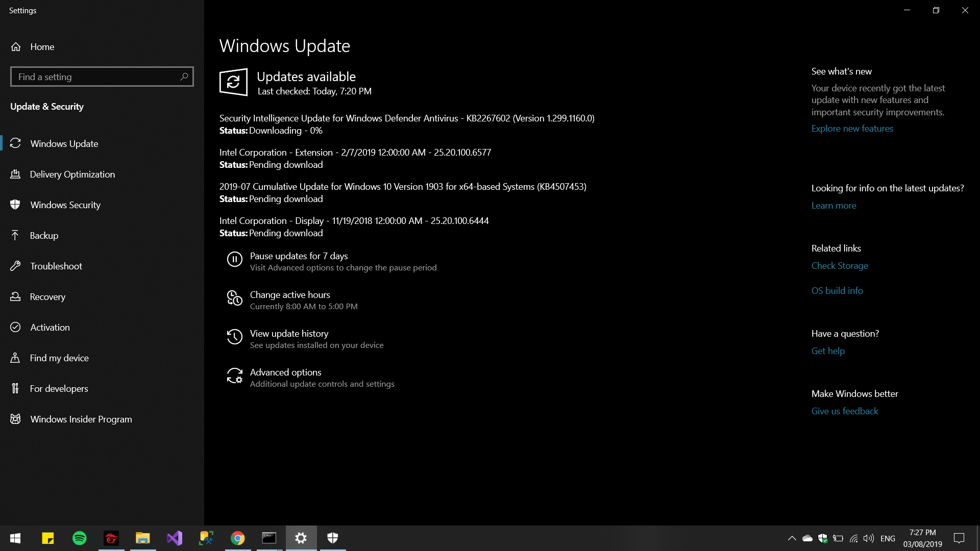Click the Backup arrow icon
980x551 pixels.
click(15, 235)
